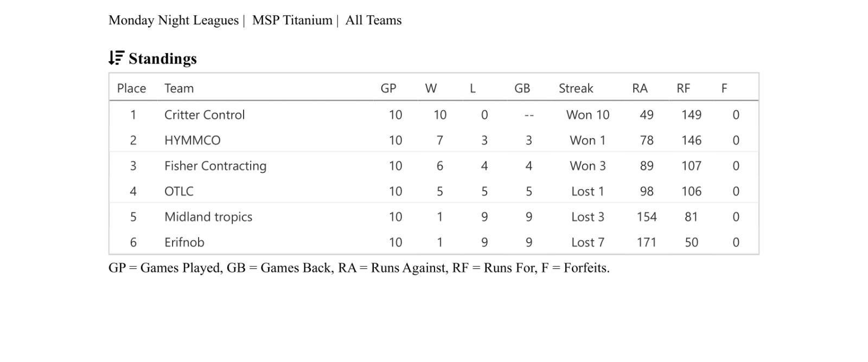
Task: Click the RA column header
Action: coord(640,88)
